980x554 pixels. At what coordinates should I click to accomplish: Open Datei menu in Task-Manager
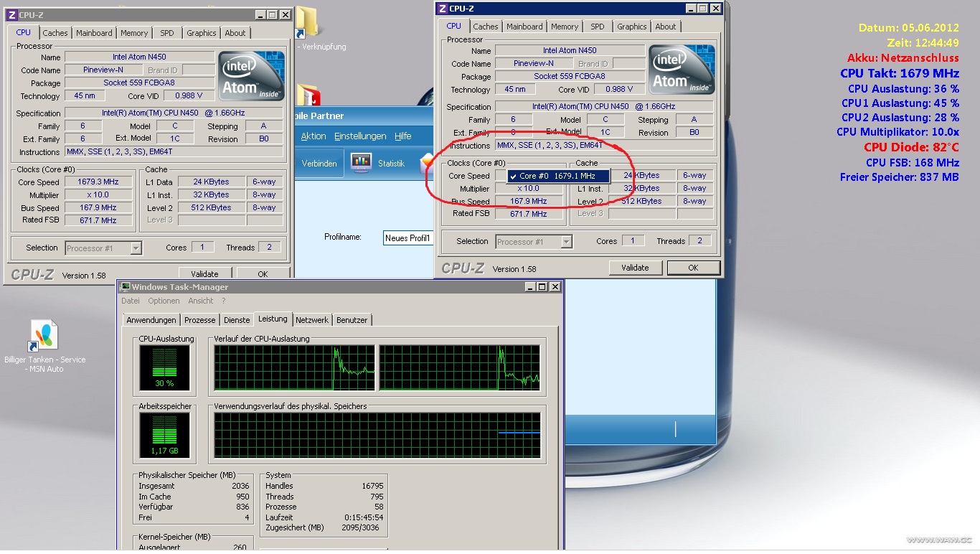click(x=131, y=301)
